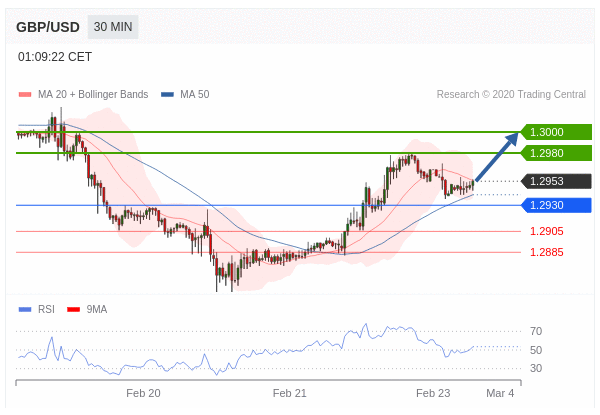Screen dimensions: 600x415
Task: Click the Research © 2020 Trading Central text
Action: click(511, 94)
